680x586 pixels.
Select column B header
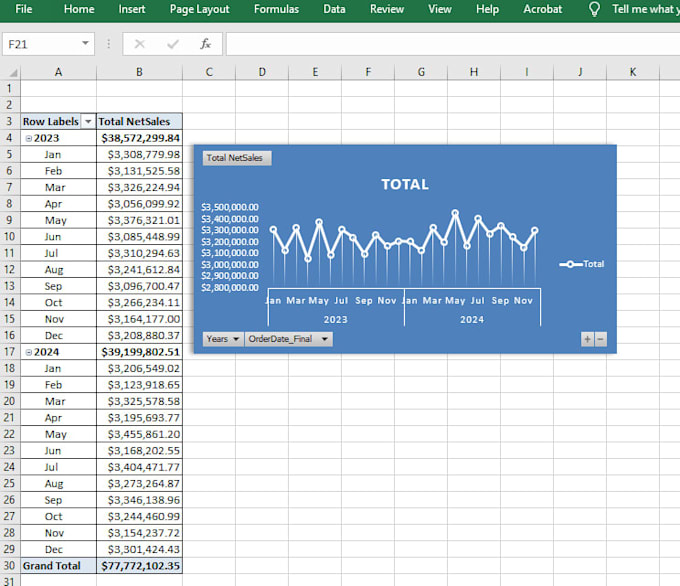139,72
